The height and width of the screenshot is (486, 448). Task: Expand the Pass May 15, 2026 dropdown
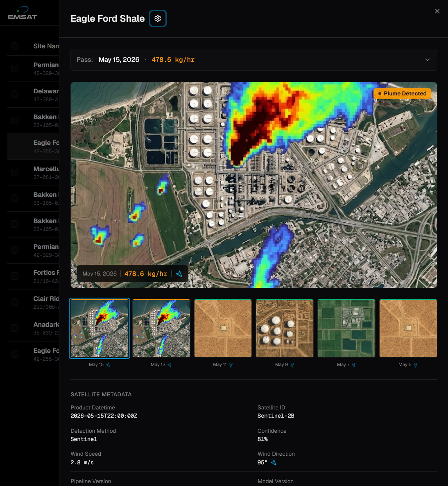(253, 60)
